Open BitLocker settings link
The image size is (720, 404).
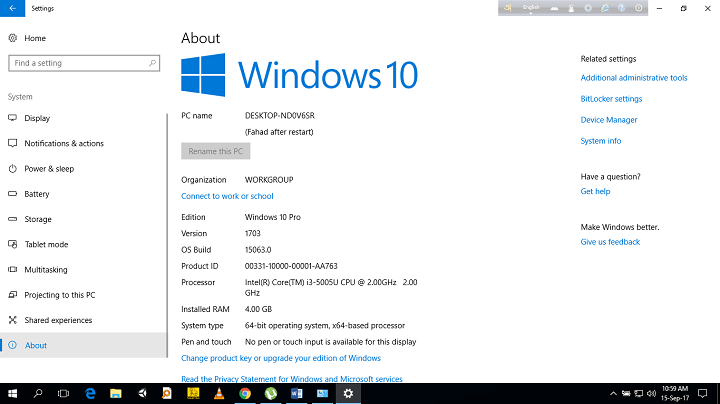click(611, 99)
